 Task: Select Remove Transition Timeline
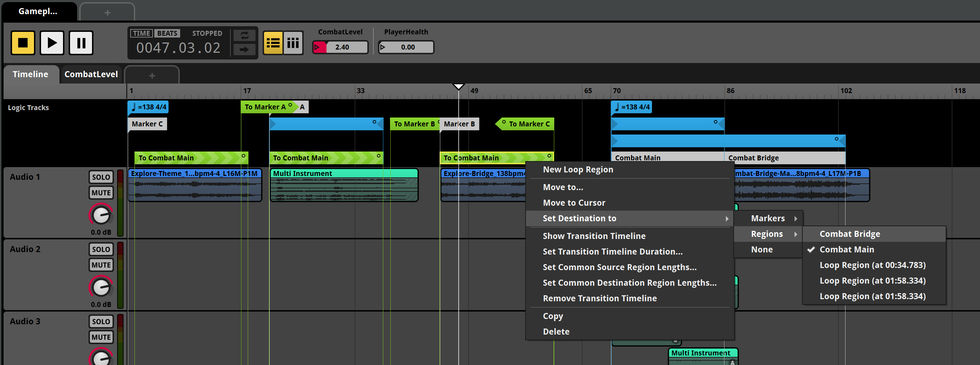[630, 298]
